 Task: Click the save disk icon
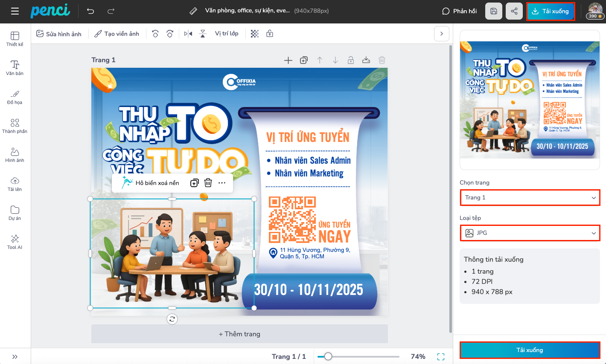(493, 11)
